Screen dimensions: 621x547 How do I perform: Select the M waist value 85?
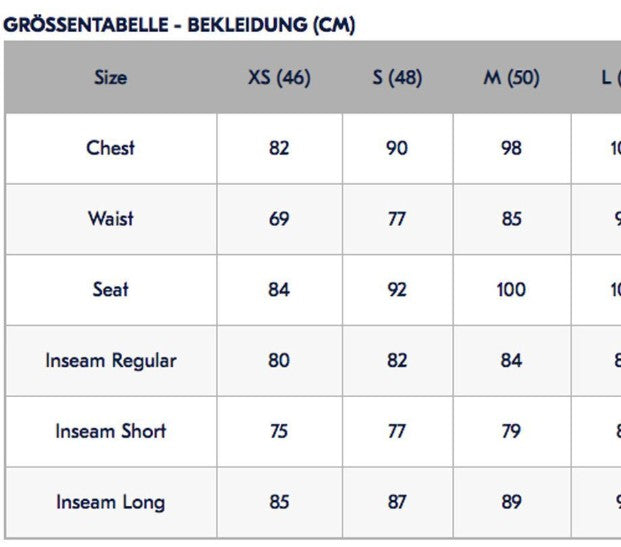[511, 218]
